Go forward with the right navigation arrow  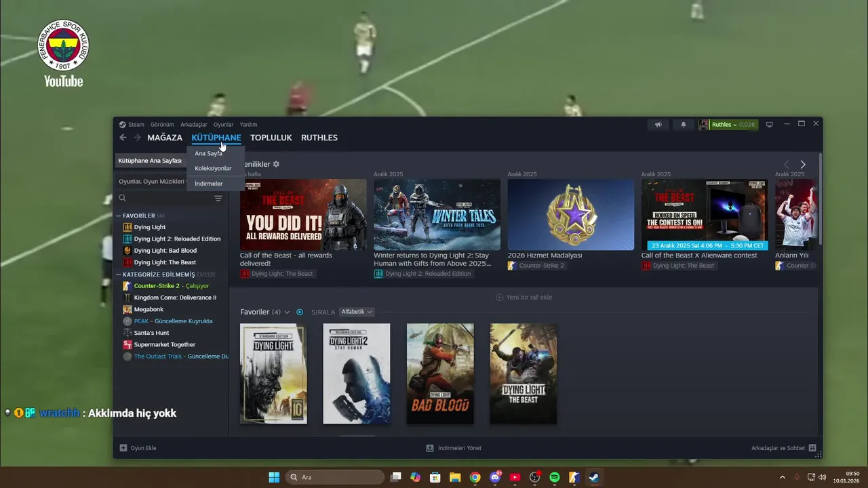[137, 138]
